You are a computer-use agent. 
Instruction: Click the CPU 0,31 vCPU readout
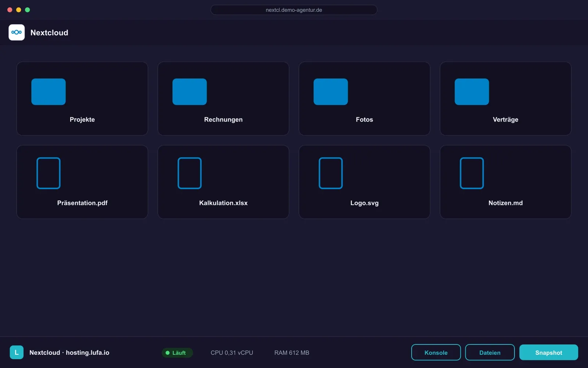click(232, 353)
